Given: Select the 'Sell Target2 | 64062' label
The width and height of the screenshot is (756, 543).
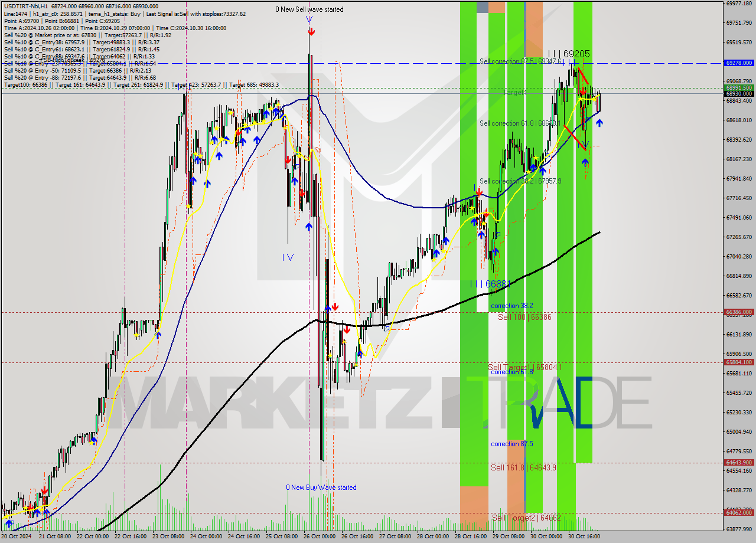Looking at the screenshot, I should coord(526,518).
